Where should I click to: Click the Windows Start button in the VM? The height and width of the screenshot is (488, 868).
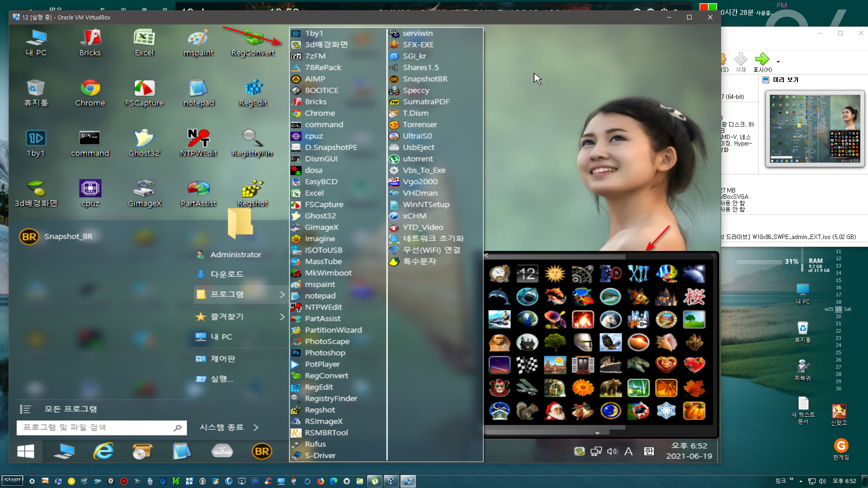[26, 451]
